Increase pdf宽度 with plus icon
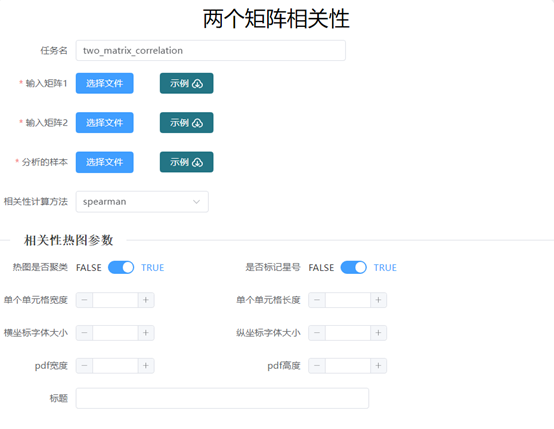This screenshot has height=429, width=554. 146,366
